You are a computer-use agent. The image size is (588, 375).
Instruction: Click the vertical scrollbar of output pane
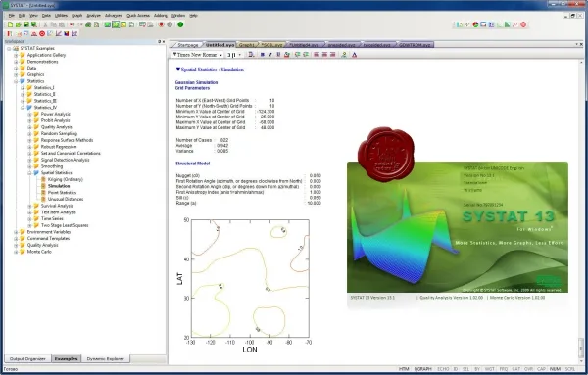581,210
